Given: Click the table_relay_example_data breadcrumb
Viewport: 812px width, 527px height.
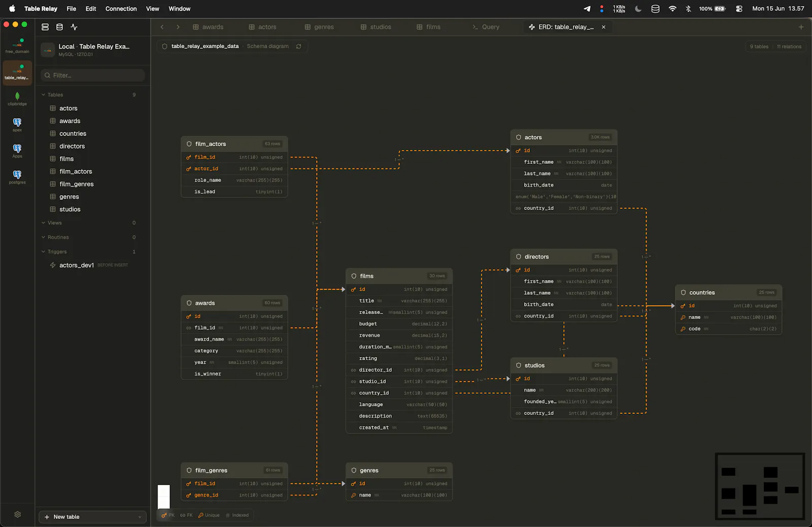Looking at the screenshot, I should pyautogui.click(x=205, y=46).
